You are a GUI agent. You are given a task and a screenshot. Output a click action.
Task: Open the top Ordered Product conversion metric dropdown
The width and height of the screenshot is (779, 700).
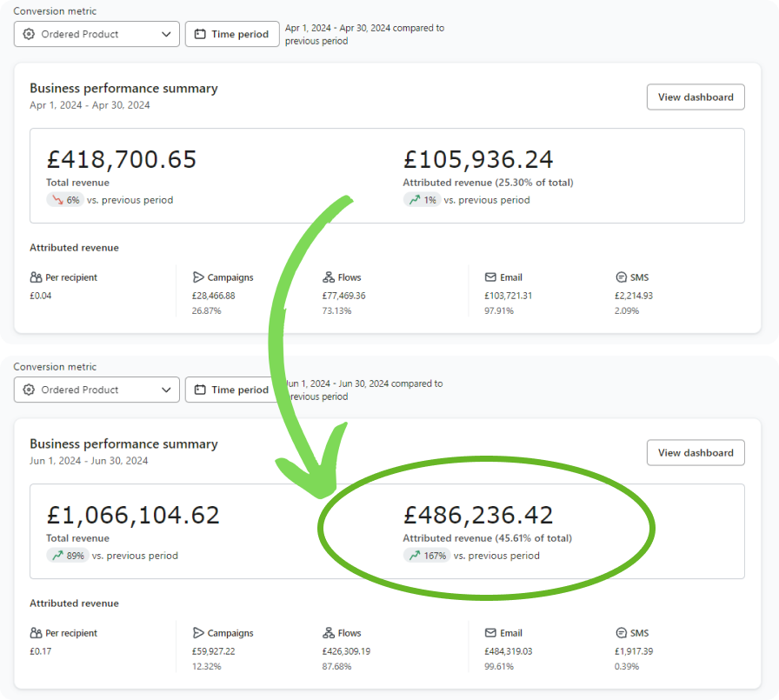tap(97, 34)
